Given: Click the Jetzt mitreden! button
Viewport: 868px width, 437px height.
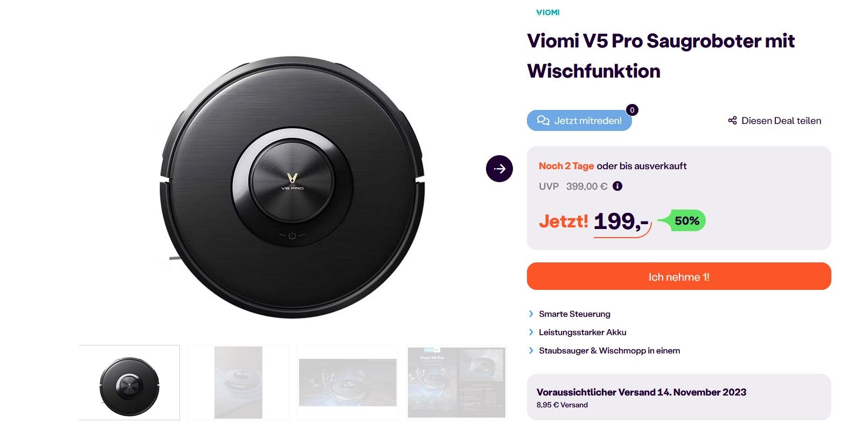Looking at the screenshot, I should pyautogui.click(x=579, y=121).
